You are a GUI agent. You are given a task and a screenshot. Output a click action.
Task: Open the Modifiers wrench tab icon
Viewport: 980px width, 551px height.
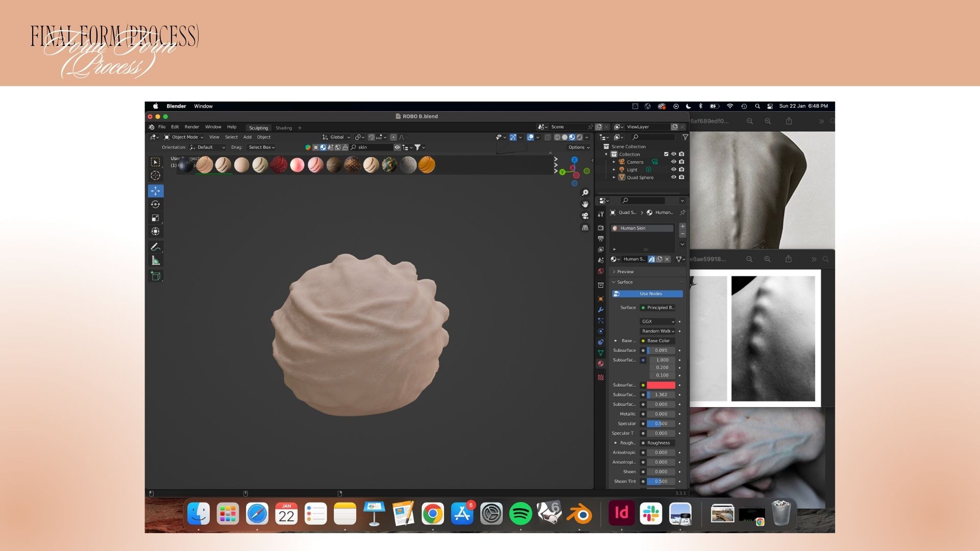tap(601, 310)
